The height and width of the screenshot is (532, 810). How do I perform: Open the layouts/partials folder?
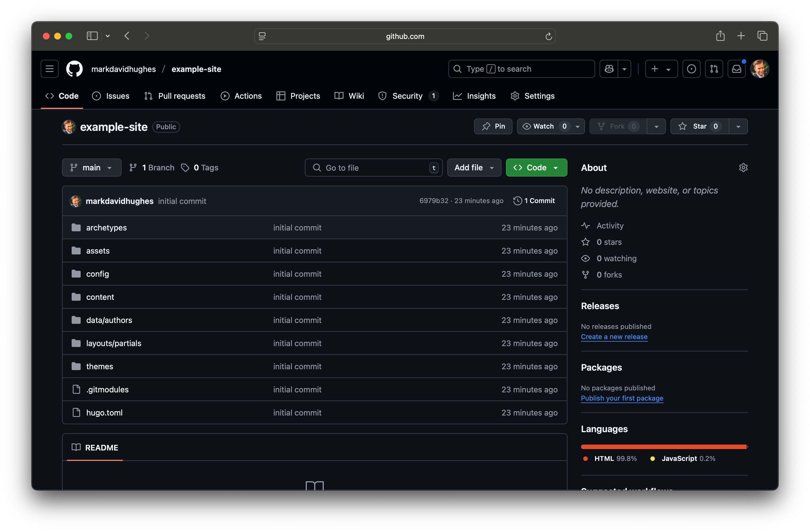[114, 343]
